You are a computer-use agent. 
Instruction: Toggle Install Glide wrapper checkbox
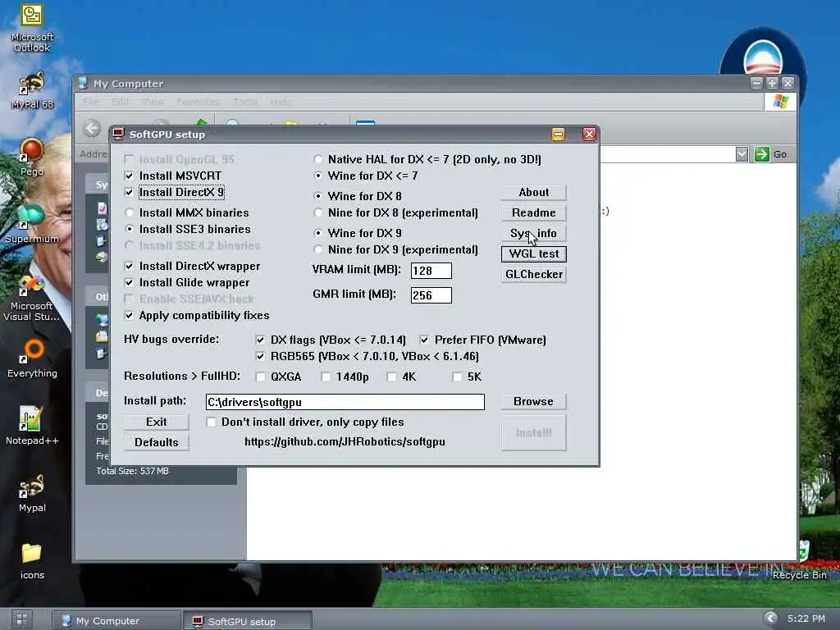(129, 283)
